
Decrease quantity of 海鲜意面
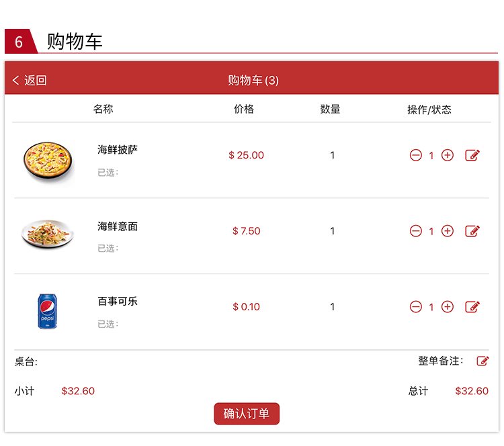[x=415, y=230]
